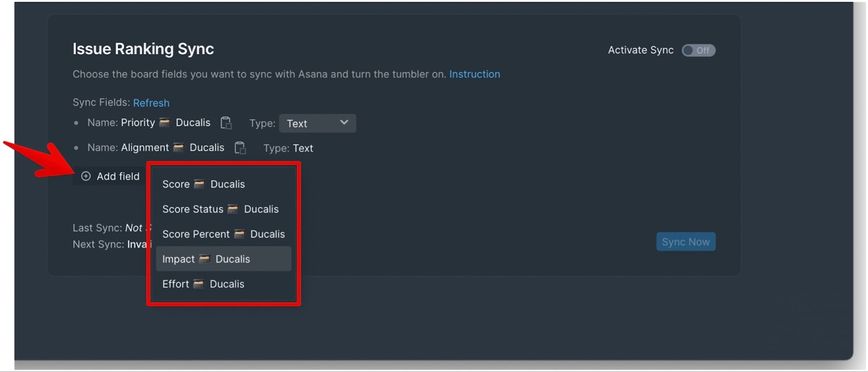The width and height of the screenshot is (868, 372).
Task: Click Refresh next to Sync Fields
Action: (151, 103)
